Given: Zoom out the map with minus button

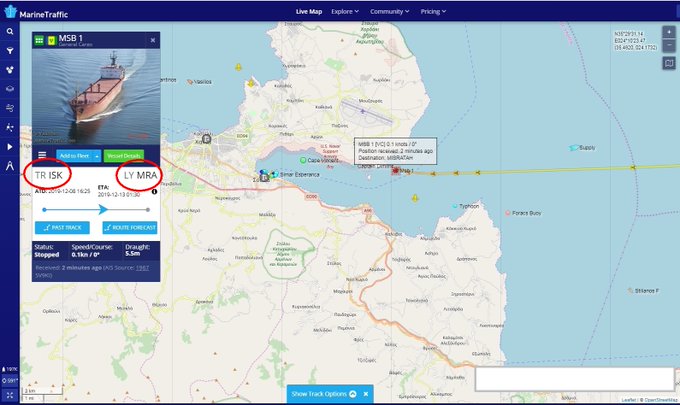Looking at the screenshot, I should coord(669,45).
